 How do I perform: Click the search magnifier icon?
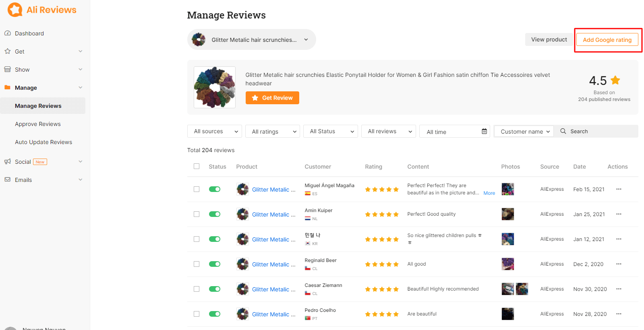563,131
